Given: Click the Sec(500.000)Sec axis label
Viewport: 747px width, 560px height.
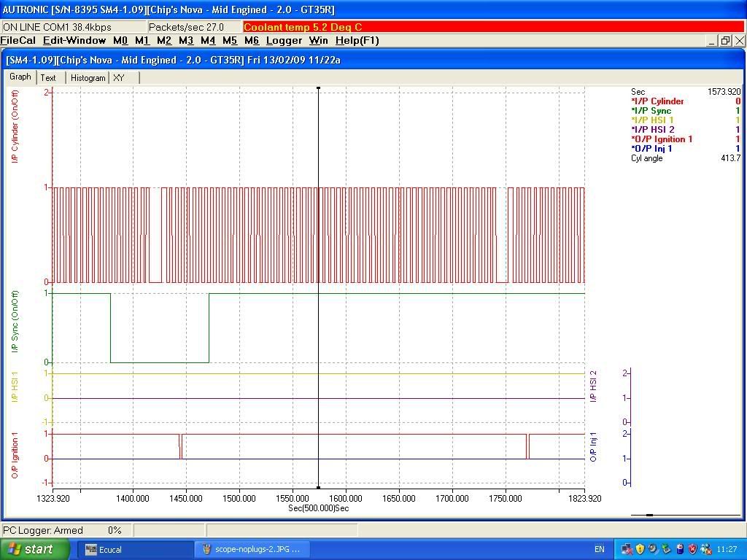Looking at the screenshot, I should [318, 508].
